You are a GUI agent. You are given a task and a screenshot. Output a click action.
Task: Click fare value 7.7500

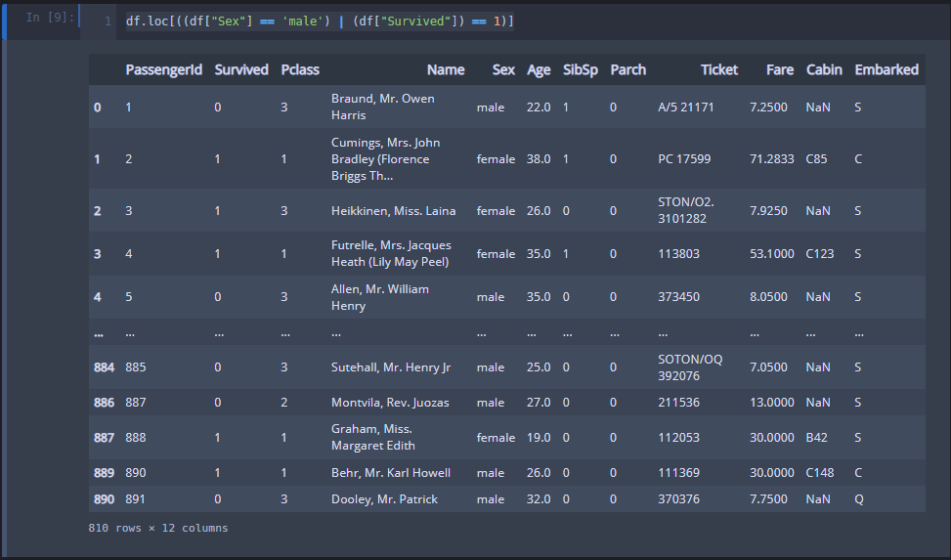point(768,499)
